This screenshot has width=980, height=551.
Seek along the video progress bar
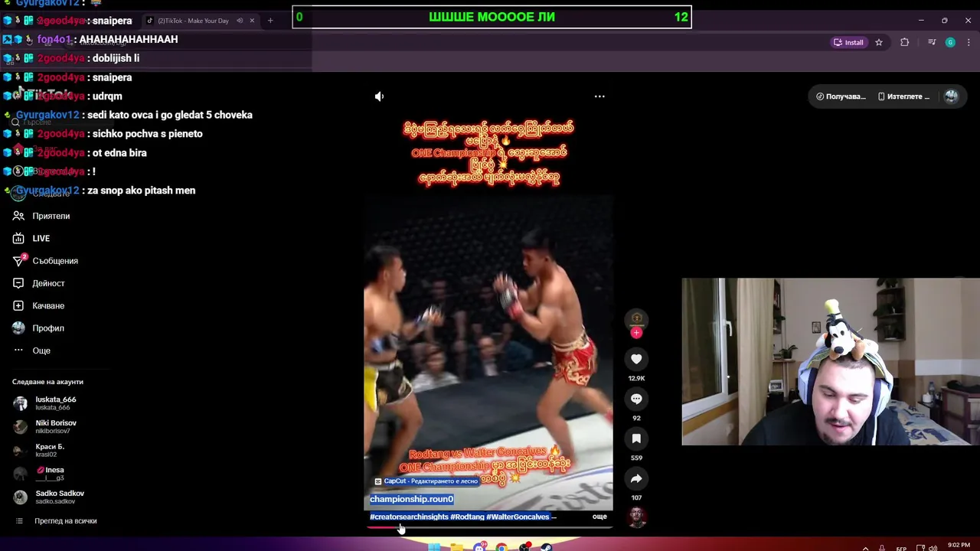(x=488, y=528)
